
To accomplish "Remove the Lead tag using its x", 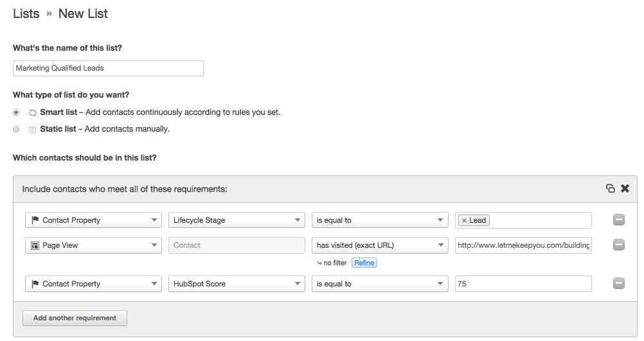I will click(x=464, y=220).
